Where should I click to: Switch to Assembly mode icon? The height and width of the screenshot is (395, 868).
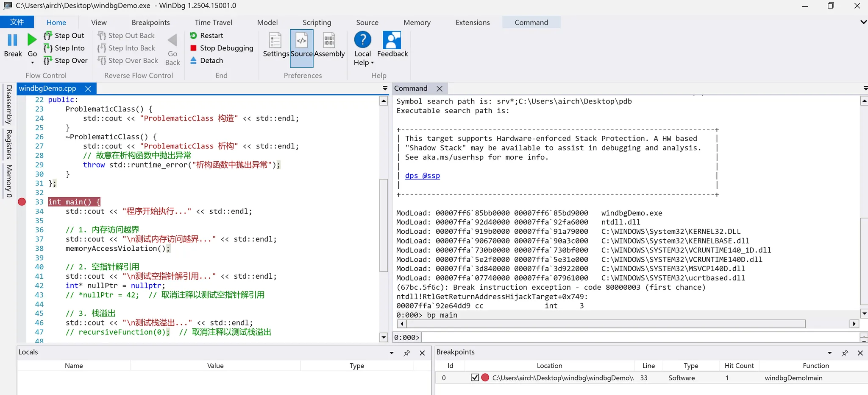329,41
